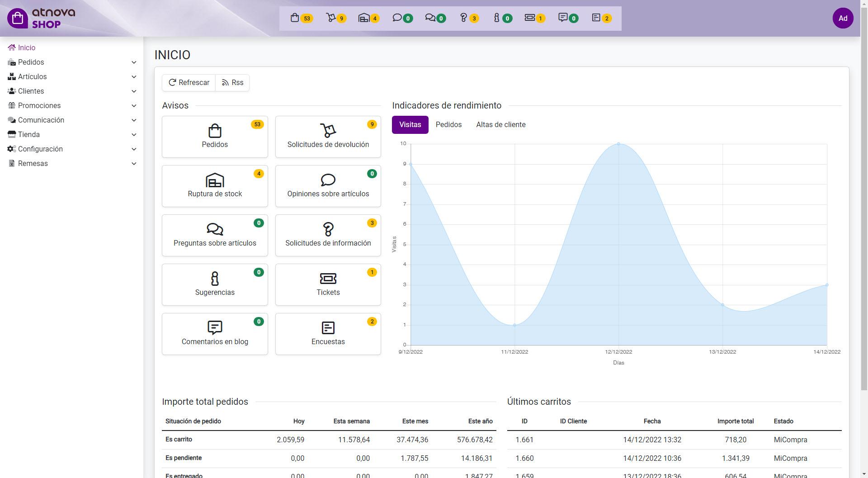Click the 11/12/2022 chart data point

click(x=514, y=325)
